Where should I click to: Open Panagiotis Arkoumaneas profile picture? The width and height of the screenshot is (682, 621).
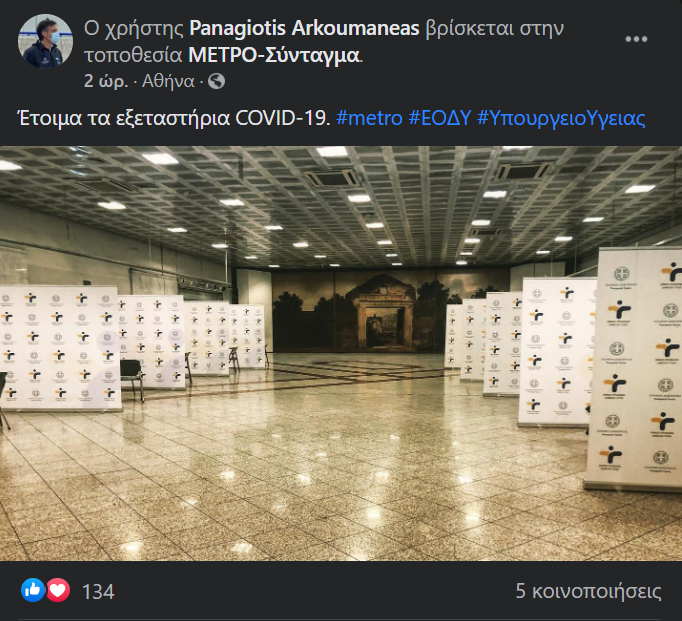[x=45, y=41]
